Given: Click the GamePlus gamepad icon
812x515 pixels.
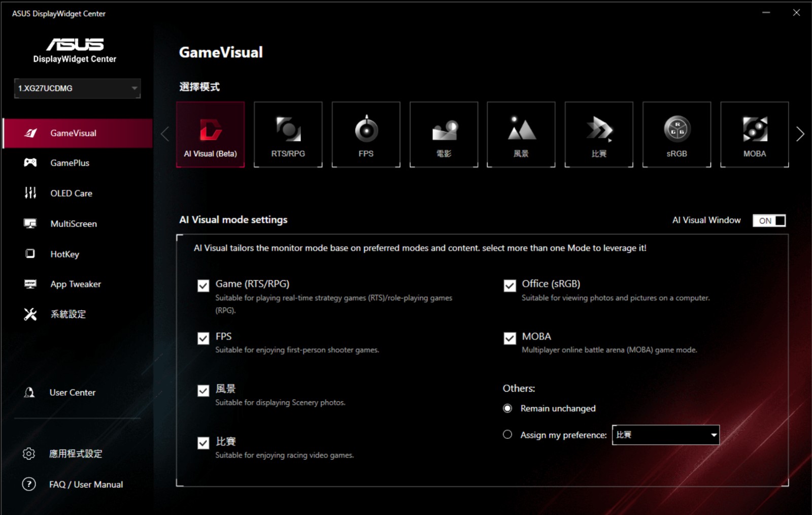Looking at the screenshot, I should click(30, 163).
